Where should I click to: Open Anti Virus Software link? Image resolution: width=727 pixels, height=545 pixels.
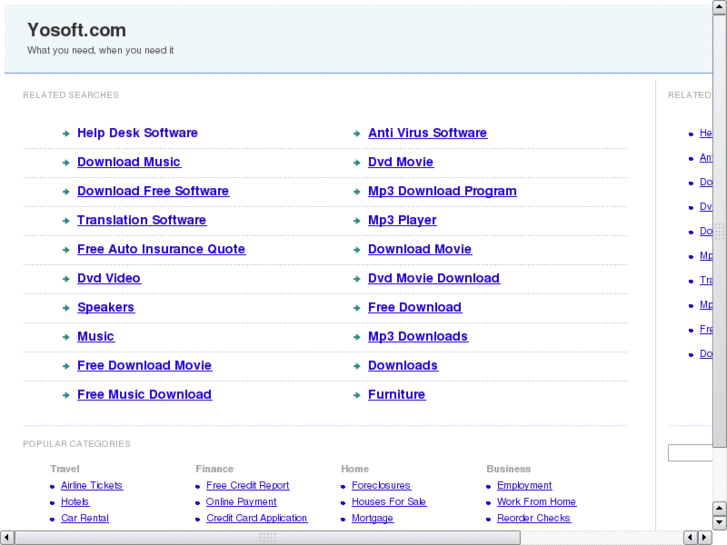point(427,133)
